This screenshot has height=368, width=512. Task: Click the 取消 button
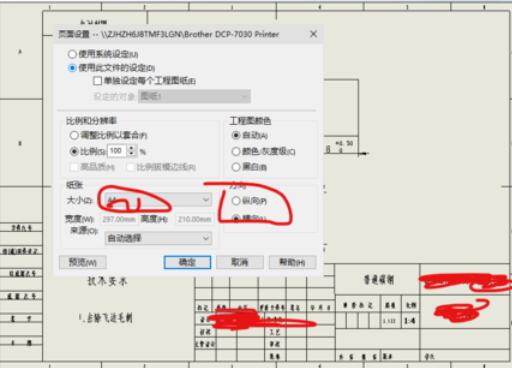240,262
